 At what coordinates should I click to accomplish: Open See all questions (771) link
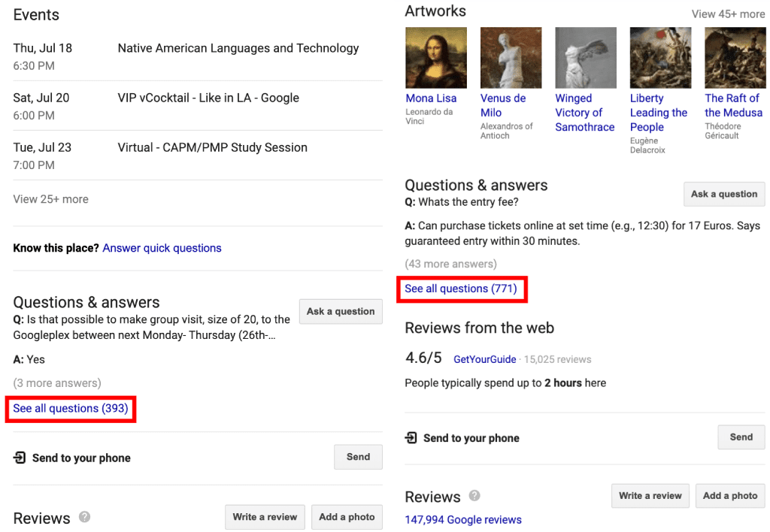click(461, 289)
